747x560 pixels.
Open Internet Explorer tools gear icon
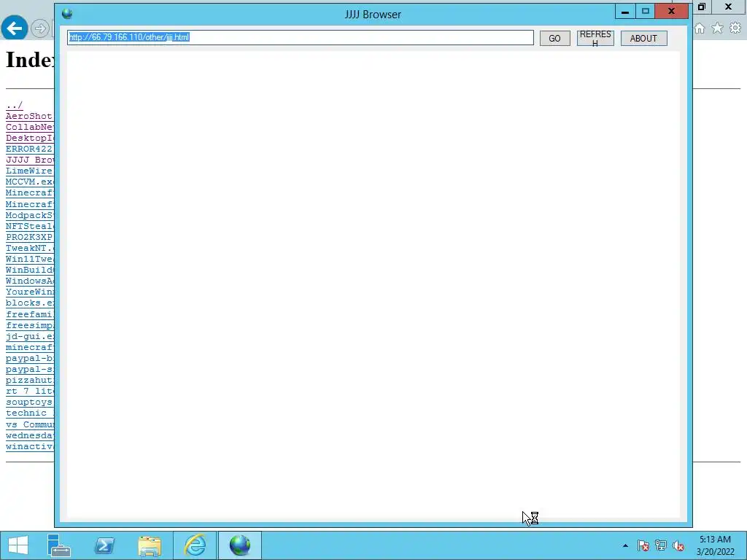click(x=735, y=28)
